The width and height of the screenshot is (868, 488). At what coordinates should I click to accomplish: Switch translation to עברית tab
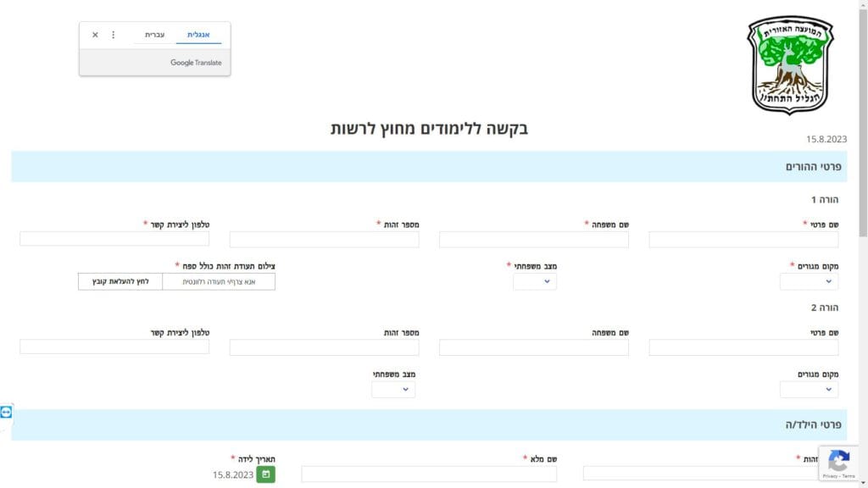[x=154, y=35]
